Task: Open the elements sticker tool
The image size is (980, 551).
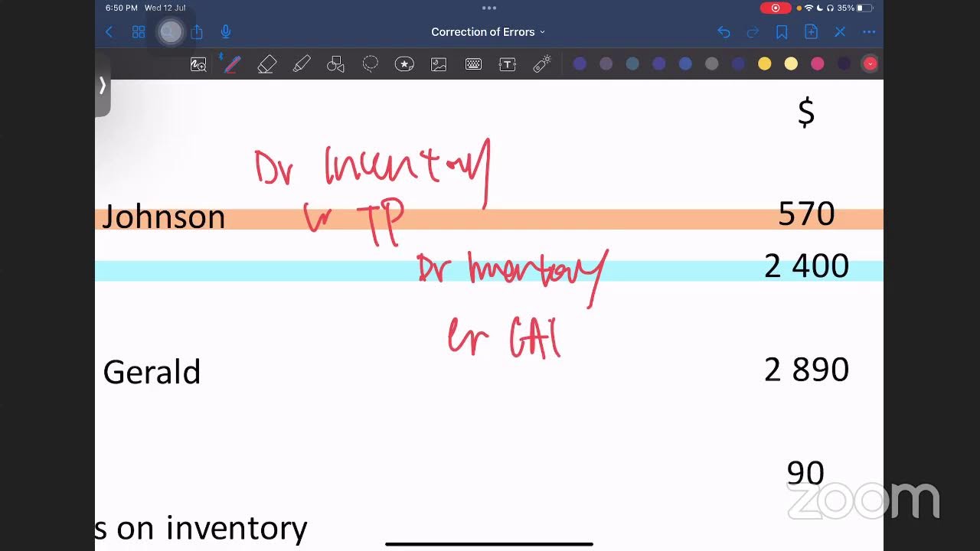Action: (x=404, y=64)
